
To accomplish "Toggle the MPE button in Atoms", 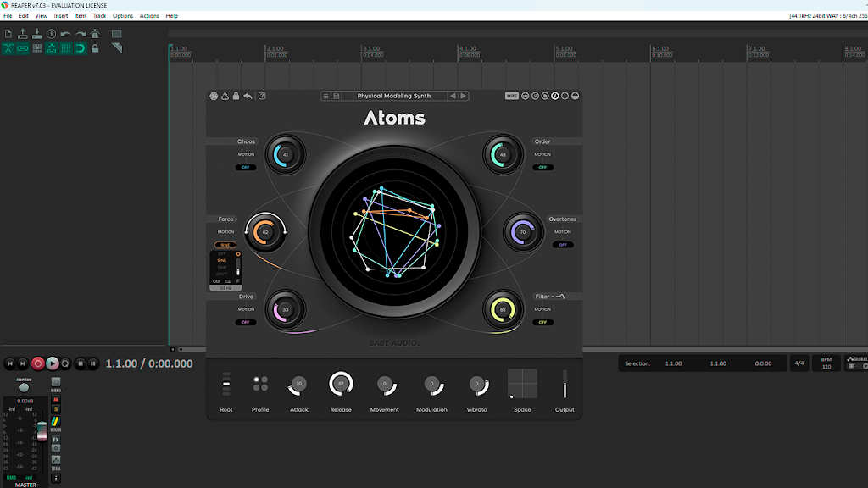I will 511,97.
